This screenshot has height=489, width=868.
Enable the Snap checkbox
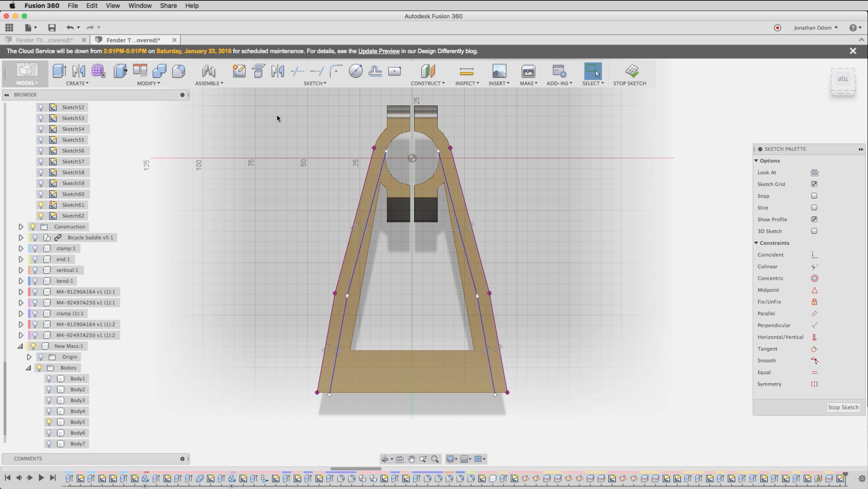click(814, 196)
